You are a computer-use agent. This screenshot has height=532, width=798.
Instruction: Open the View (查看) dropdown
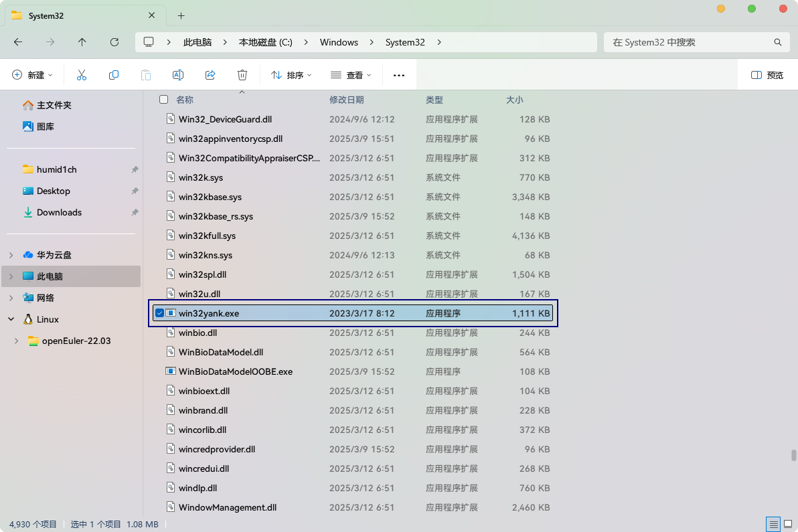pos(351,75)
